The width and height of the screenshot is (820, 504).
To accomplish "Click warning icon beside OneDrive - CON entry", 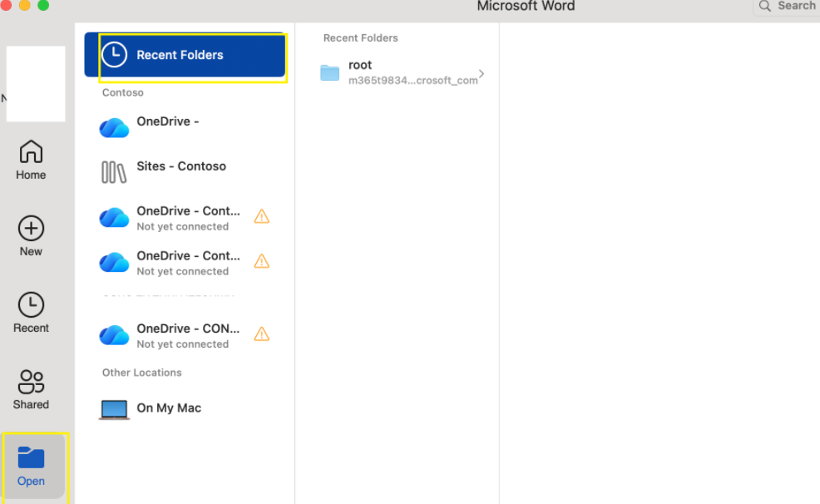I will pyautogui.click(x=262, y=334).
